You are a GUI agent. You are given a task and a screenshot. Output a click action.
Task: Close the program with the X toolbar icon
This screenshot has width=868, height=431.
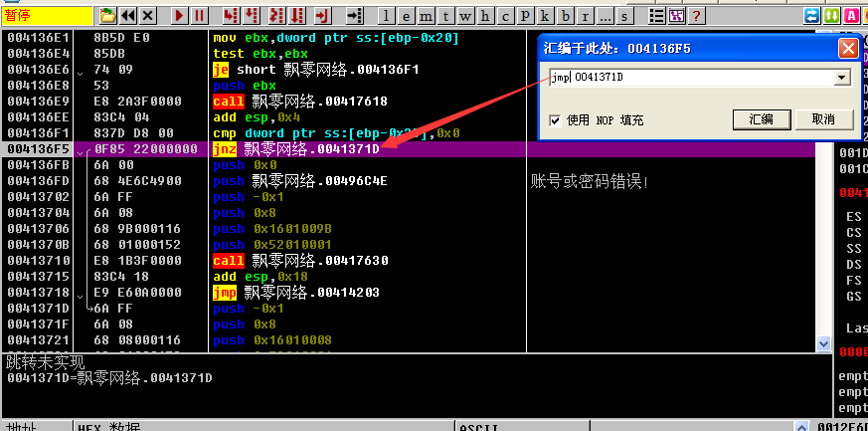pos(147,16)
